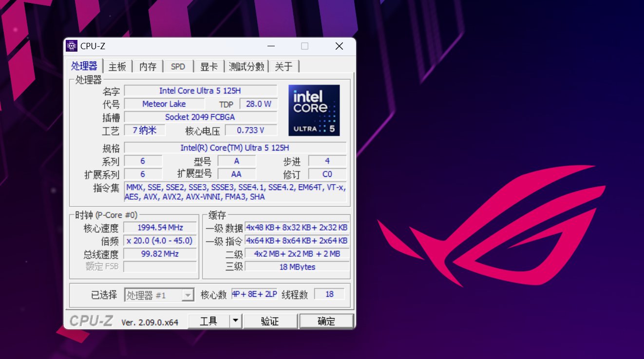Go to the SPD tab
Screen dimensions: 644x359
178,67
